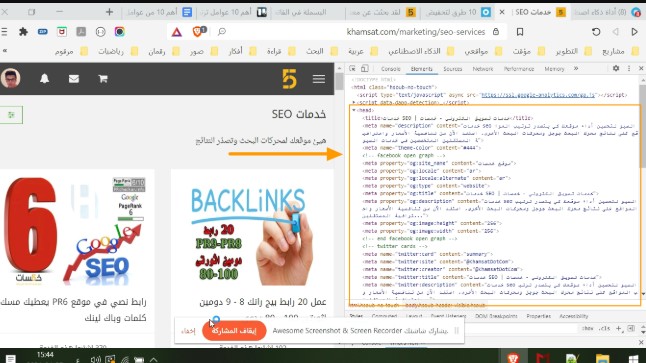Click the html.hsoub-no-touch breadcrumb
646x363 pixels.
coord(374,305)
